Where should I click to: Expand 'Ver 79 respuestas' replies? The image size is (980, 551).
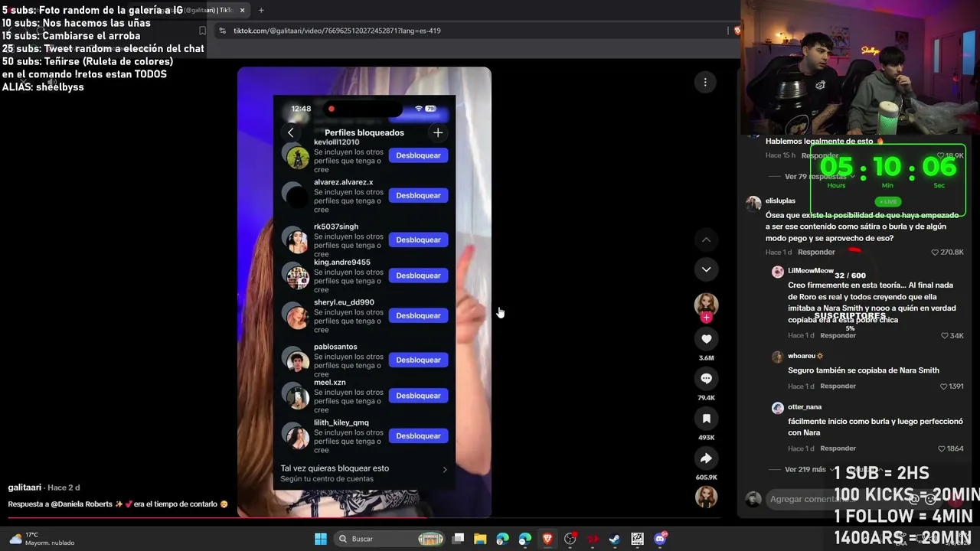[816, 177]
